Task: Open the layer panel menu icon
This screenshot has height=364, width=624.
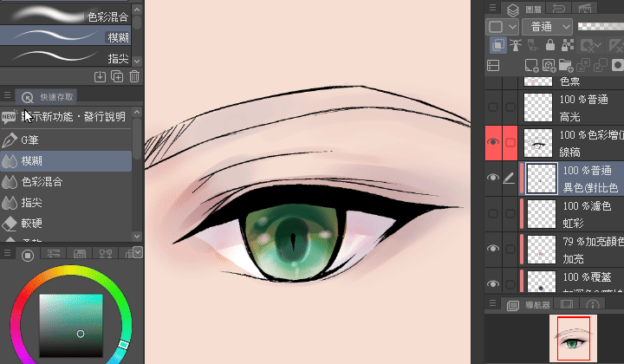Action: tap(492, 8)
